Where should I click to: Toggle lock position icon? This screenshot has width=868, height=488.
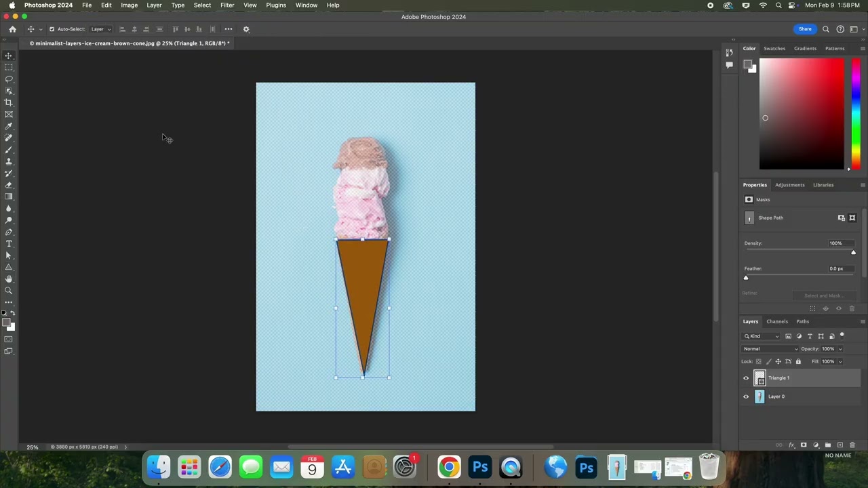tap(778, 361)
